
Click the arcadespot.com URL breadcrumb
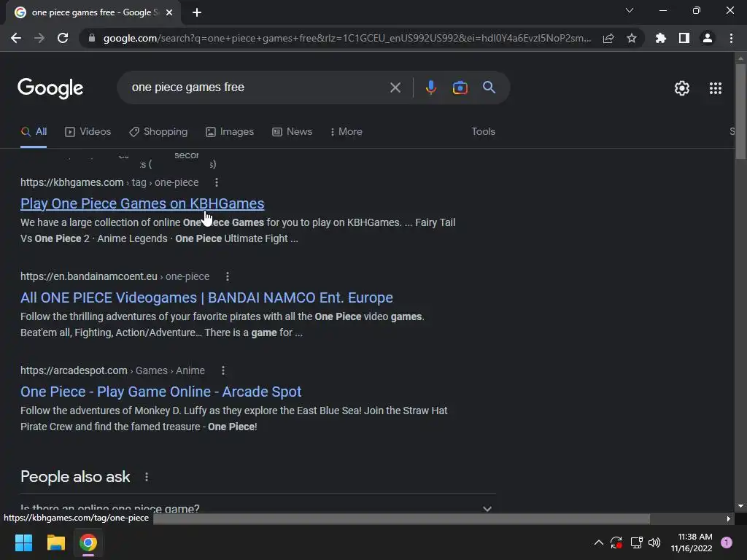(112, 370)
